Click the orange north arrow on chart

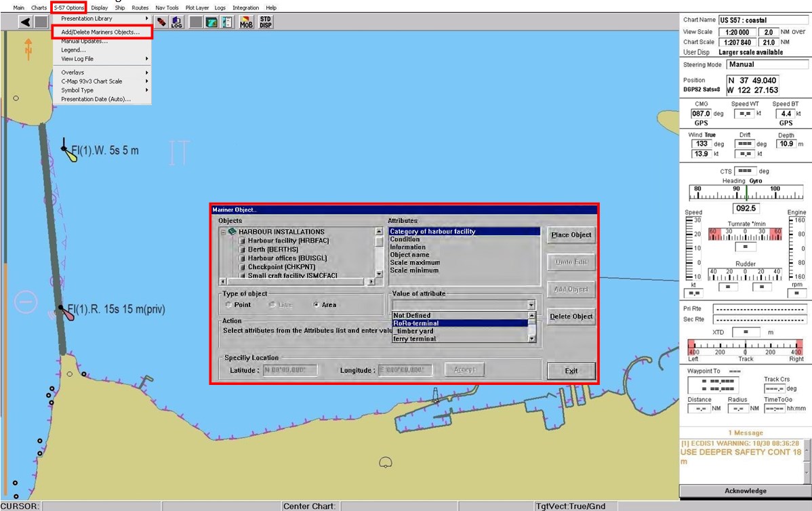[28, 49]
